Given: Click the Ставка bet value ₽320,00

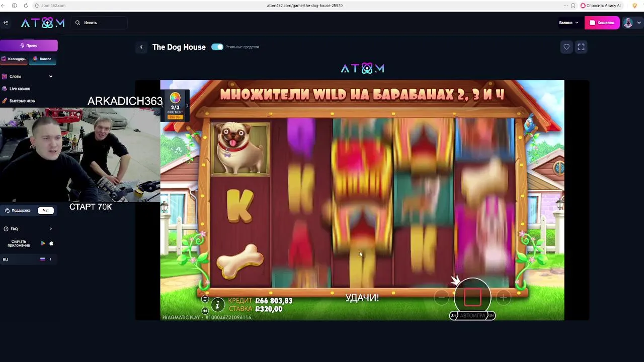Looking at the screenshot, I should pyautogui.click(x=269, y=309).
